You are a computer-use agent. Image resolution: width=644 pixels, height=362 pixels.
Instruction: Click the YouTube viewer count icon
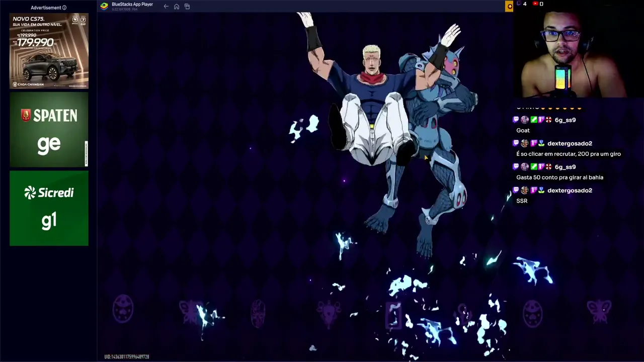tap(535, 4)
